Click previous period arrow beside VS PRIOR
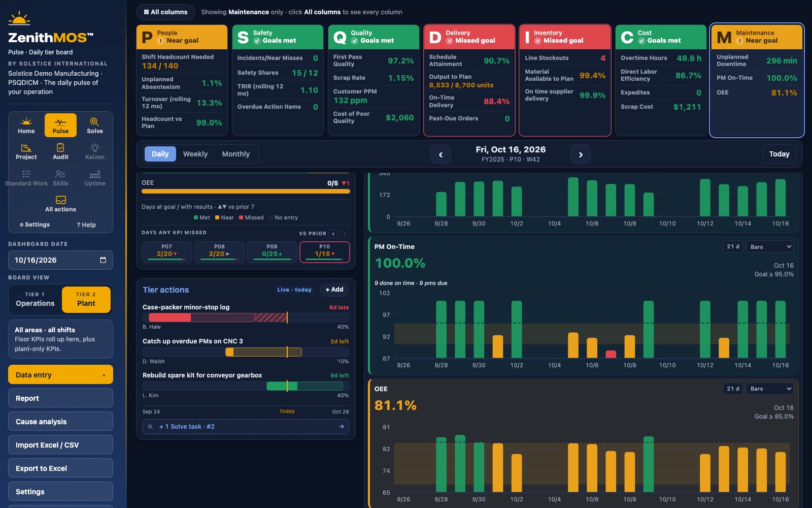The height and width of the screenshot is (508, 812). 333,234
